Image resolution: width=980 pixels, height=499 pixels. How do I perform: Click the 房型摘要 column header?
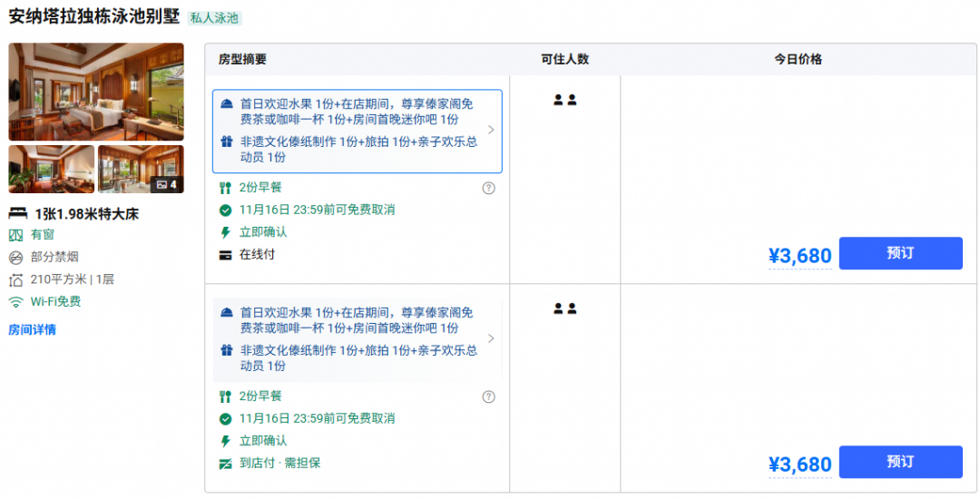pos(242,60)
